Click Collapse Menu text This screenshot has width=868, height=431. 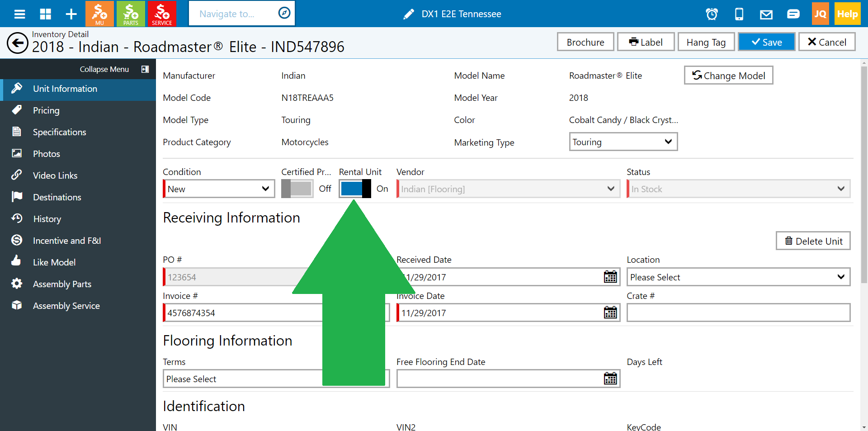click(x=104, y=69)
